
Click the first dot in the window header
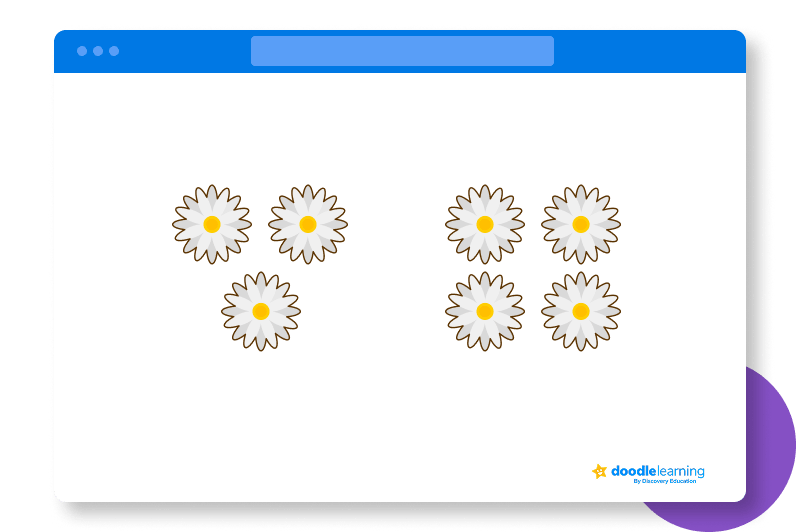[82, 51]
